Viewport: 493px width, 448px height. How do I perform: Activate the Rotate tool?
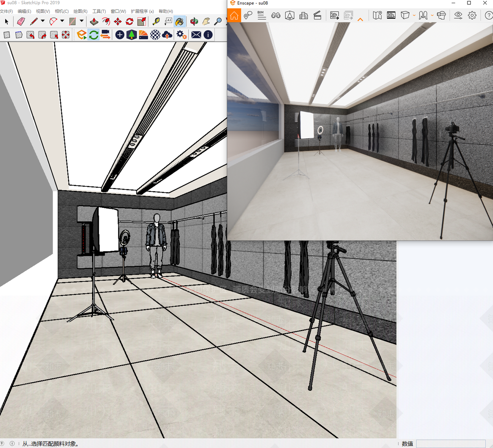click(x=129, y=22)
